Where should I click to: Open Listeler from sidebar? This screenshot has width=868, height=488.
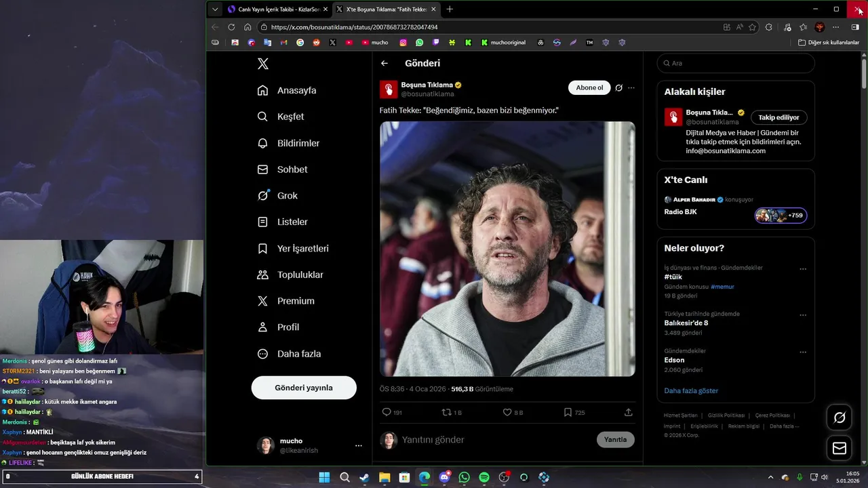point(282,222)
